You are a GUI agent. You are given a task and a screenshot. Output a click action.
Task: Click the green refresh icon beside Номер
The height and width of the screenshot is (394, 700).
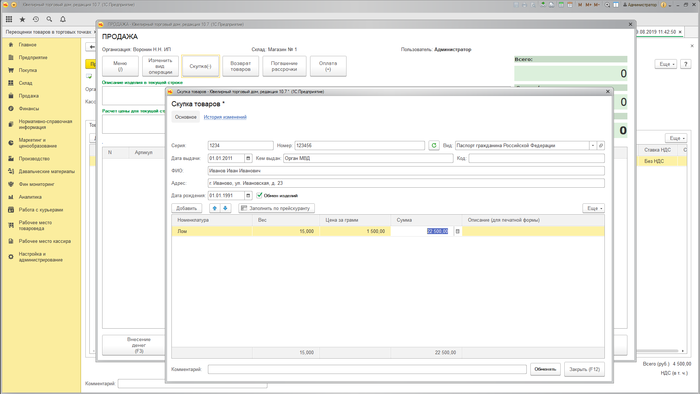[433, 145]
